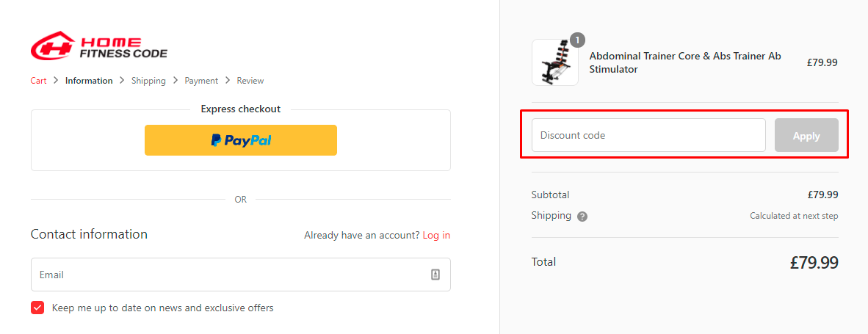Open the Log in link
Viewport: 868px width, 334px height.
pos(436,236)
